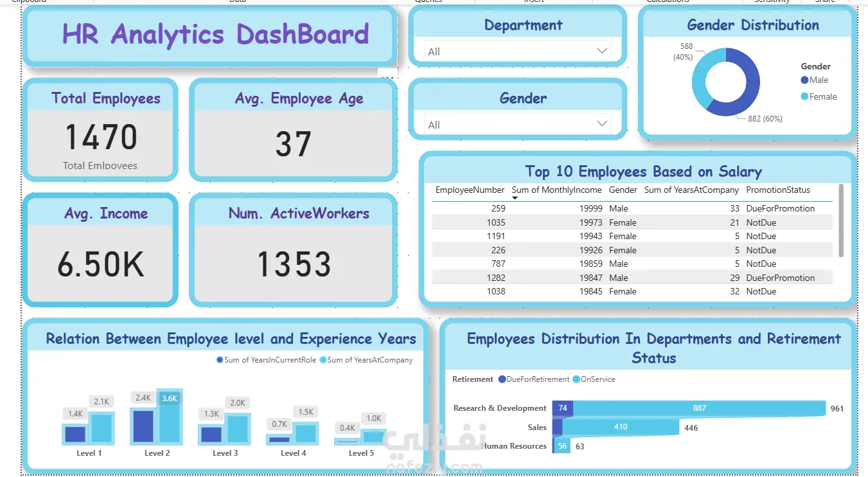Select Level 3 YearsInCurrentRole bar labeled 1.3K

click(211, 435)
